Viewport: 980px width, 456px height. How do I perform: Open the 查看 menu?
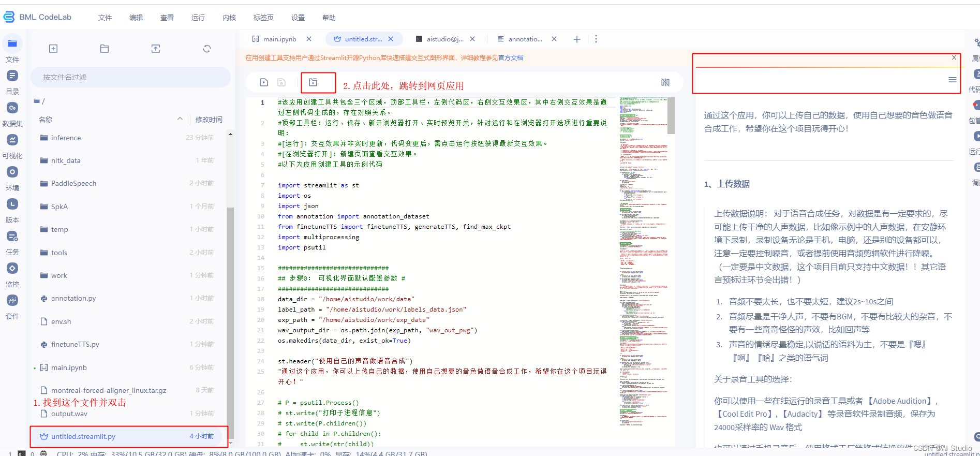pyautogui.click(x=167, y=18)
